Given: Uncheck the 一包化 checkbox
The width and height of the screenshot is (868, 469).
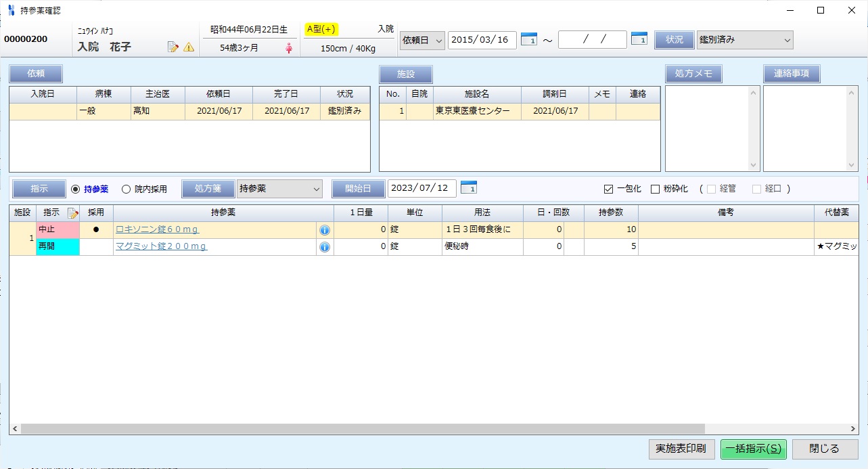Looking at the screenshot, I should click(608, 189).
